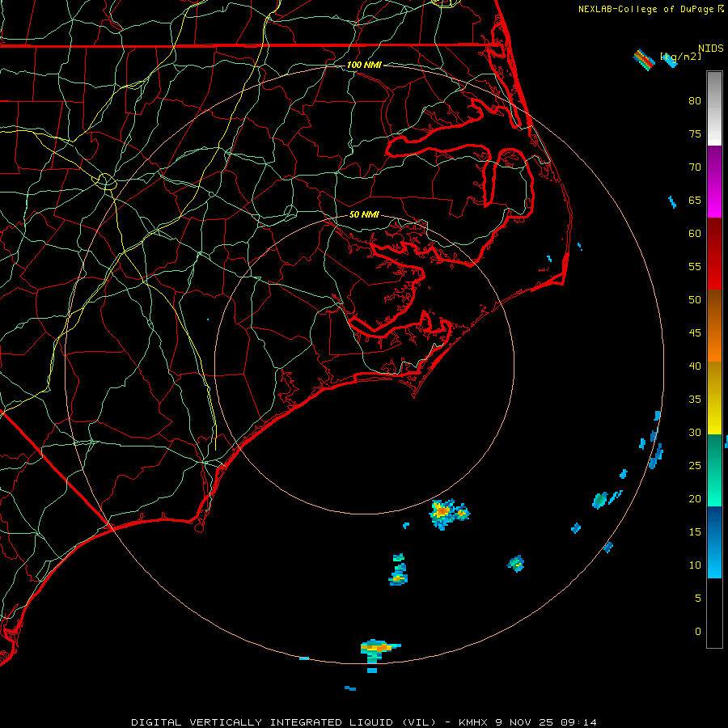Image resolution: width=728 pixels, height=728 pixels.
Task: Click the 50 NMI range ring label
Action: click(364, 215)
